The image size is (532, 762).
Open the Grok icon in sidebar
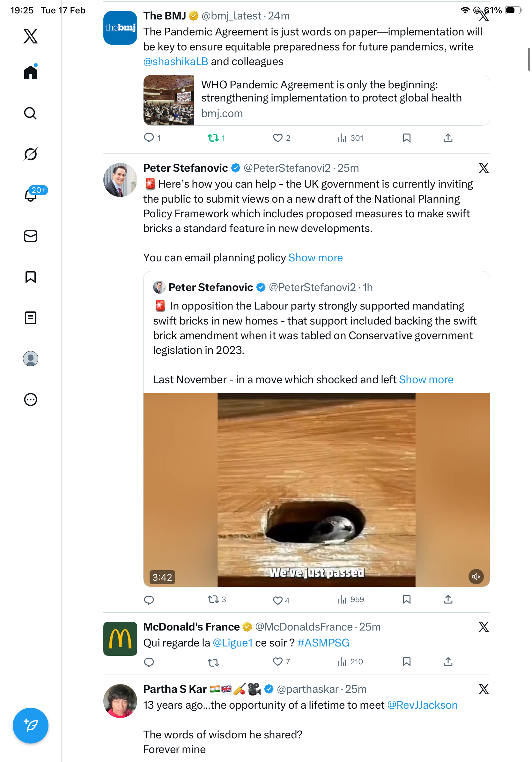tap(31, 154)
